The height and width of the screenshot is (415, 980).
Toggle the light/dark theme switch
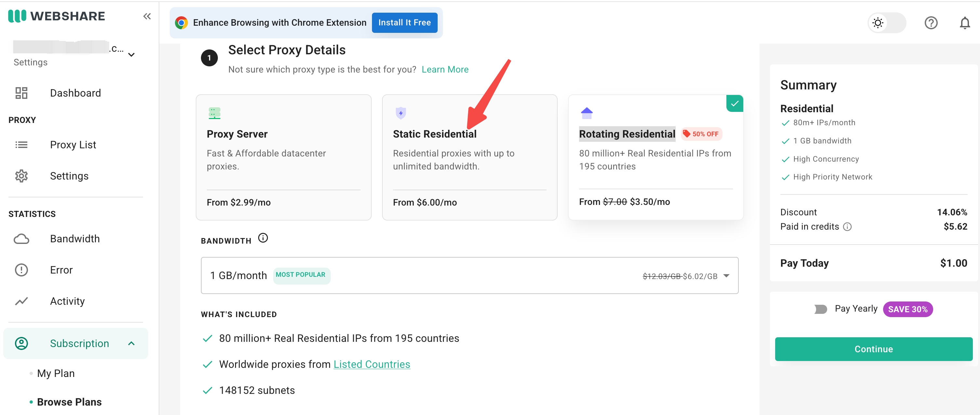pyautogui.click(x=887, y=23)
